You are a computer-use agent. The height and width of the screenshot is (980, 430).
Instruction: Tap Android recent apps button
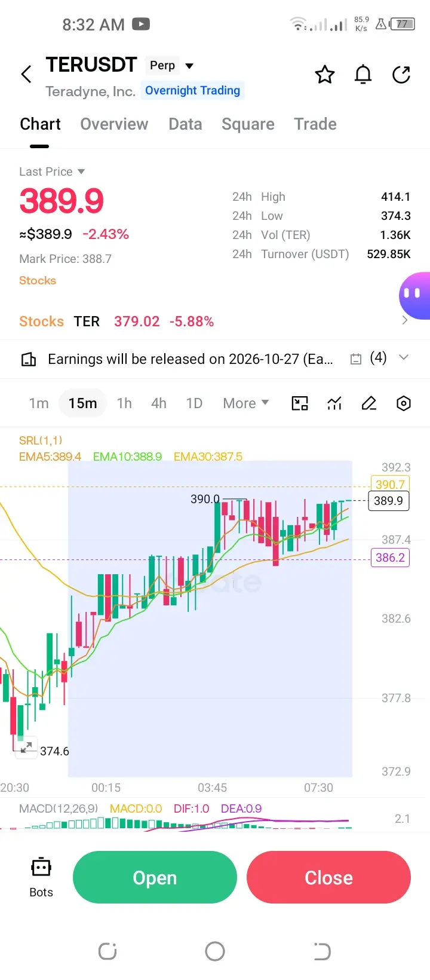coord(107,951)
